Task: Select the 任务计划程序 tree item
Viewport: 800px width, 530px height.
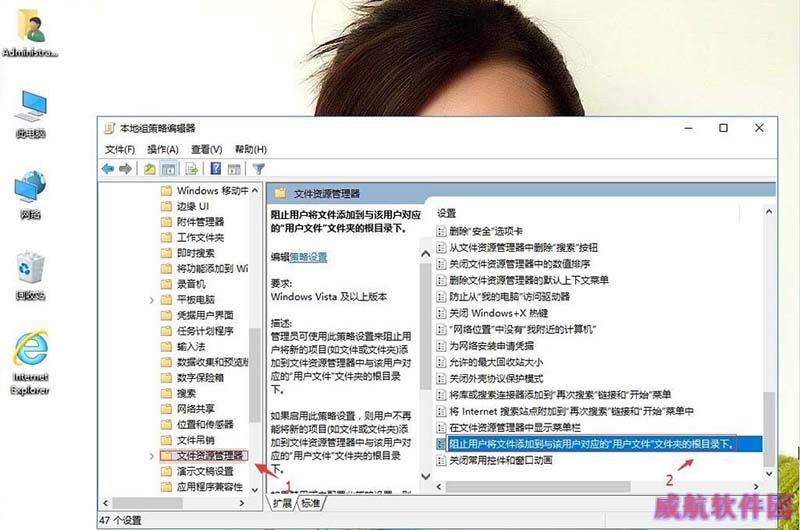Action: pos(205,331)
